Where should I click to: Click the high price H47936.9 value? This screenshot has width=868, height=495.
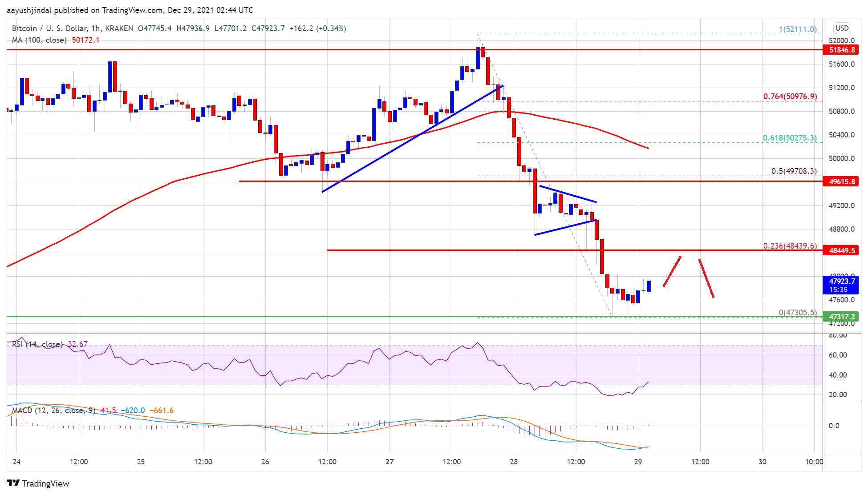click(x=193, y=28)
